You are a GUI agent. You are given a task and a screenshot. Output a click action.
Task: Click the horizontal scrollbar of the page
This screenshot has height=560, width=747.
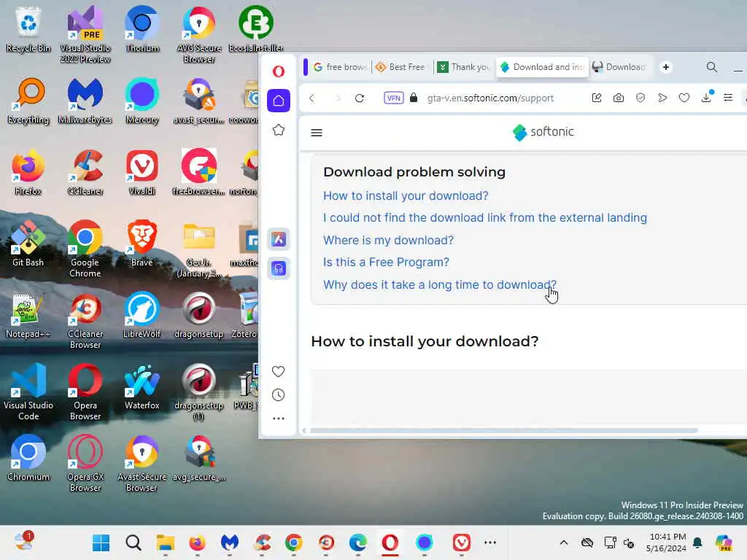(504, 430)
